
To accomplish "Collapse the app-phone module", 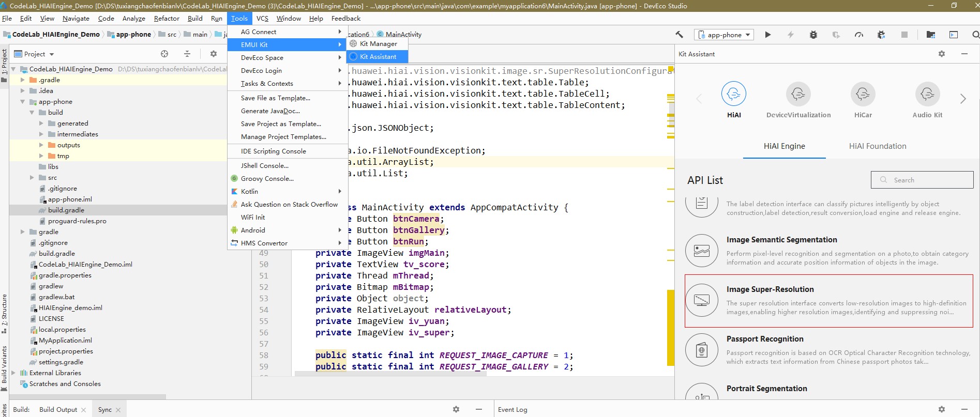I will [22, 102].
